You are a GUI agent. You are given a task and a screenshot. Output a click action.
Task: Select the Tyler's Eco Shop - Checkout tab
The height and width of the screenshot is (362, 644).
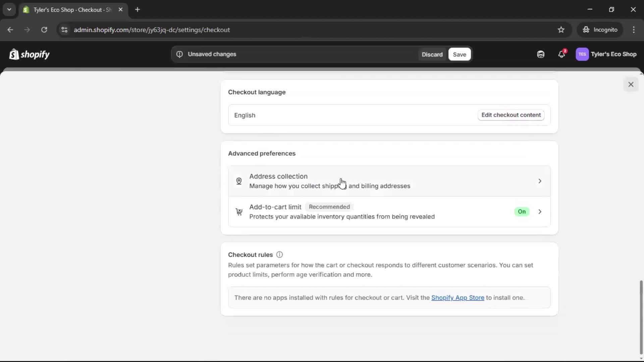coord(67,10)
